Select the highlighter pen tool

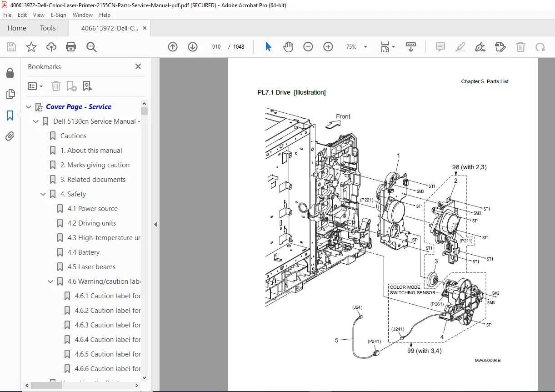coord(460,47)
